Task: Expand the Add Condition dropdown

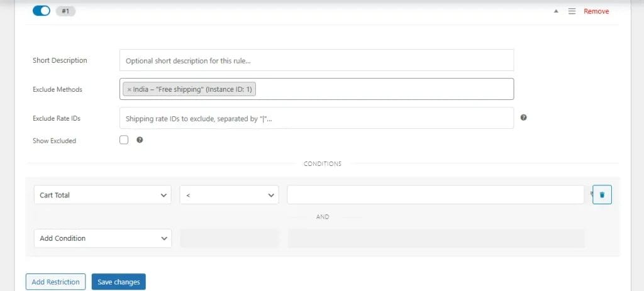Action: 102,238
